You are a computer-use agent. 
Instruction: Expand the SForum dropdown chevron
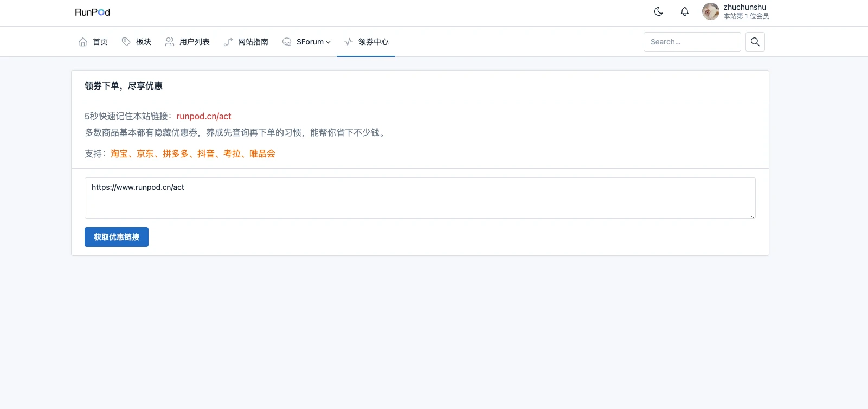(328, 42)
